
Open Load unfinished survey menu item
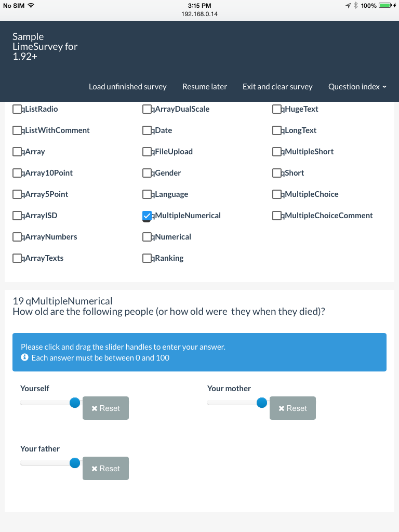[127, 87]
